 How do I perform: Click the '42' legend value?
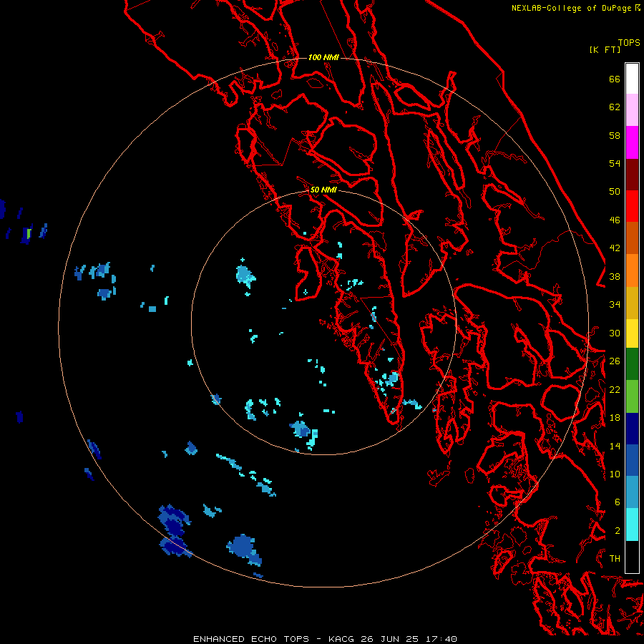615,248
